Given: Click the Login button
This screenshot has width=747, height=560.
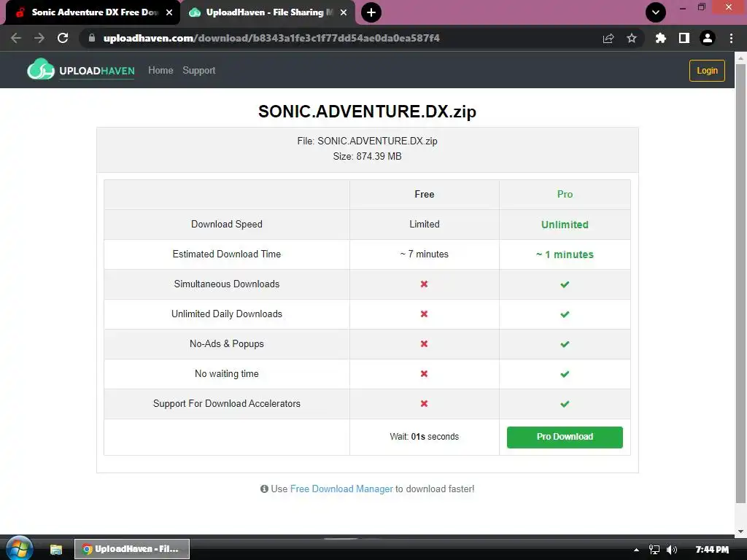Looking at the screenshot, I should pos(707,71).
